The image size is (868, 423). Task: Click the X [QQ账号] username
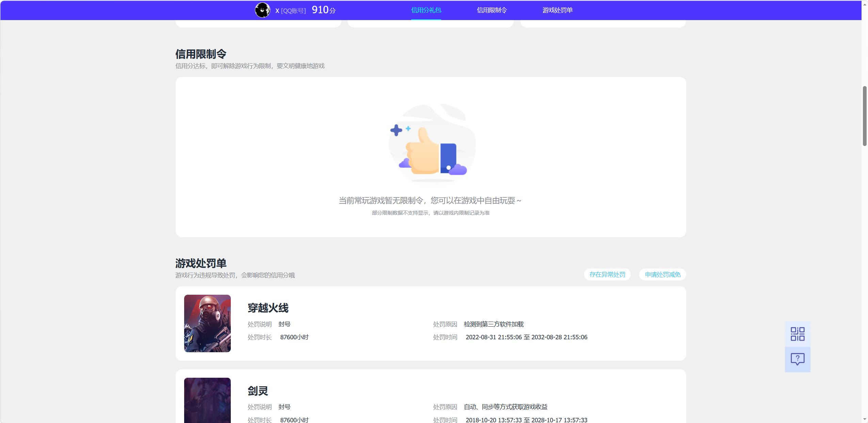click(x=290, y=11)
